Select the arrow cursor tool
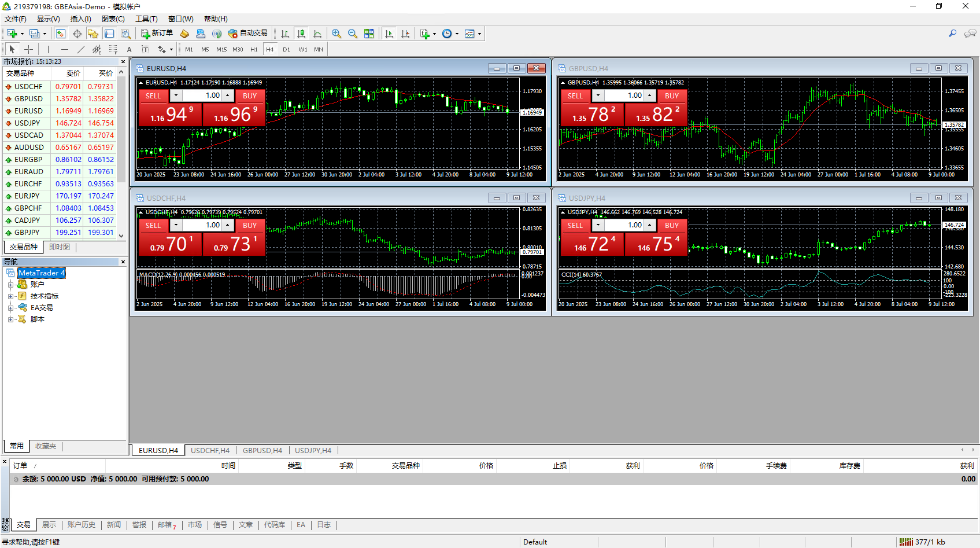 pos(12,49)
